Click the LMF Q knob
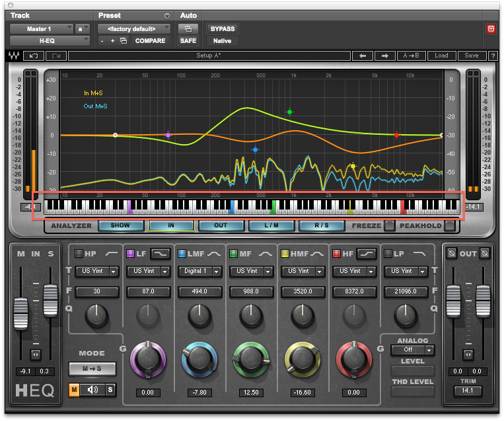 coord(199,315)
